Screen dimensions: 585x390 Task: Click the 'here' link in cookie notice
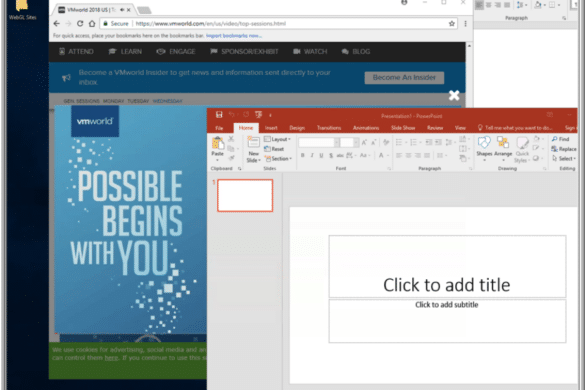tap(111, 358)
